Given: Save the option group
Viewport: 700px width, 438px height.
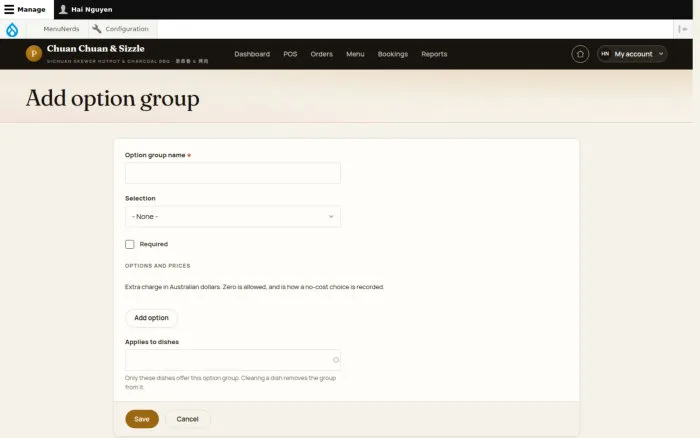Looking at the screenshot, I should pyautogui.click(x=142, y=419).
